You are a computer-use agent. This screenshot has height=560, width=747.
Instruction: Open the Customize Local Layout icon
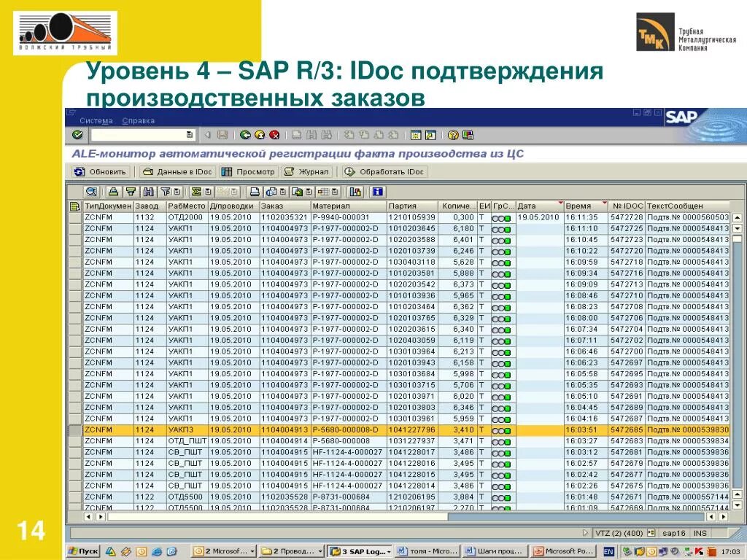pyautogui.click(x=468, y=135)
